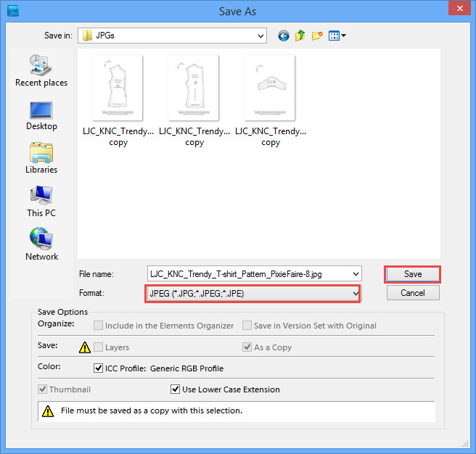
Task: Uncheck Use Lower Case Extension
Action: pos(175,389)
